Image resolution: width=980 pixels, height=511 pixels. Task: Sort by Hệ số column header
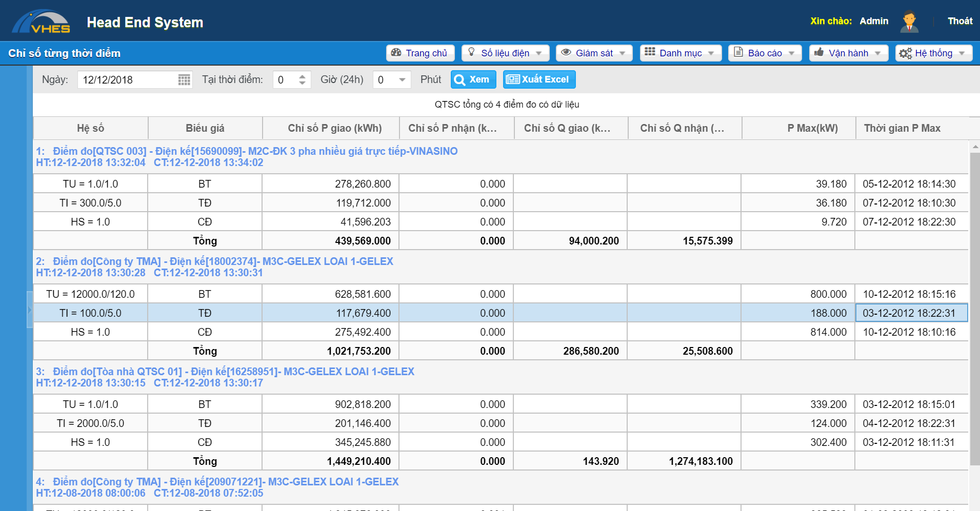click(90, 128)
